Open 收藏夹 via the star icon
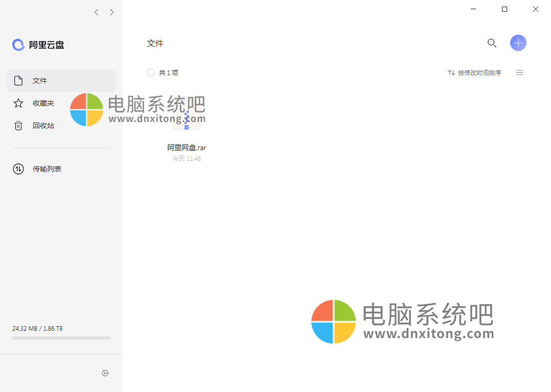The width and height of the screenshot is (551, 392). pyautogui.click(x=18, y=103)
